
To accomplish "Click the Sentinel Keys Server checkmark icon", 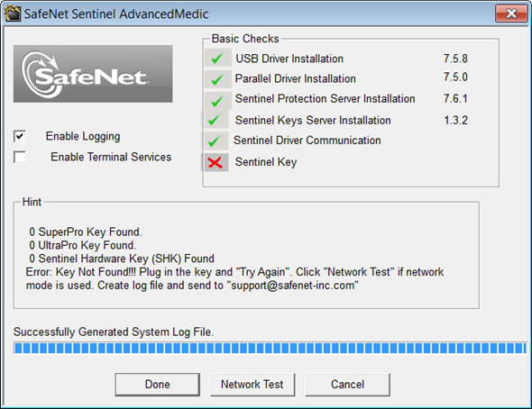I will coord(216,119).
